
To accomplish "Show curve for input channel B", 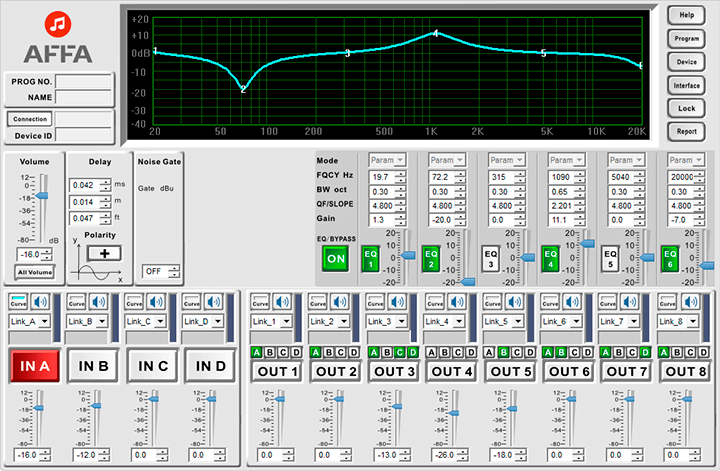I will click(x=77, y=302).
